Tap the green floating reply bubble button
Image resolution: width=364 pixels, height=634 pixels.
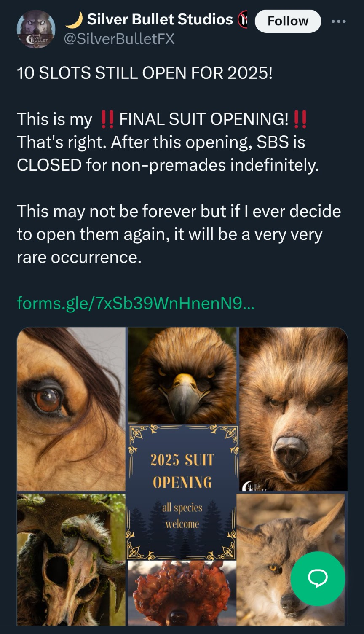tap(318, 579)
